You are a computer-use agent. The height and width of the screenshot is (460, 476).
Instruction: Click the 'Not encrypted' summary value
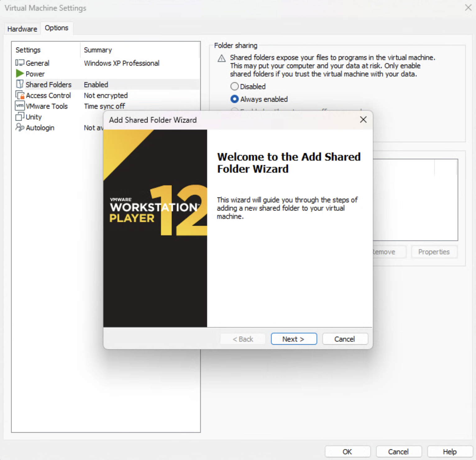click(x=106, y=95)
